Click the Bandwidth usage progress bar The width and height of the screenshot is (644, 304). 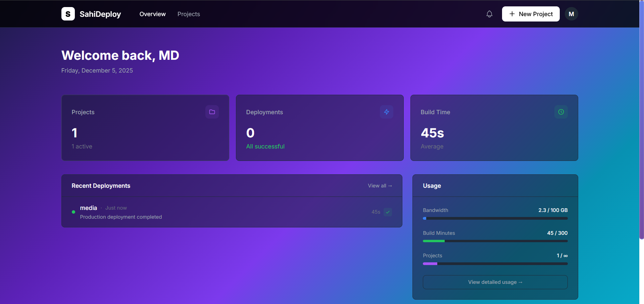[x=495, y=218]
